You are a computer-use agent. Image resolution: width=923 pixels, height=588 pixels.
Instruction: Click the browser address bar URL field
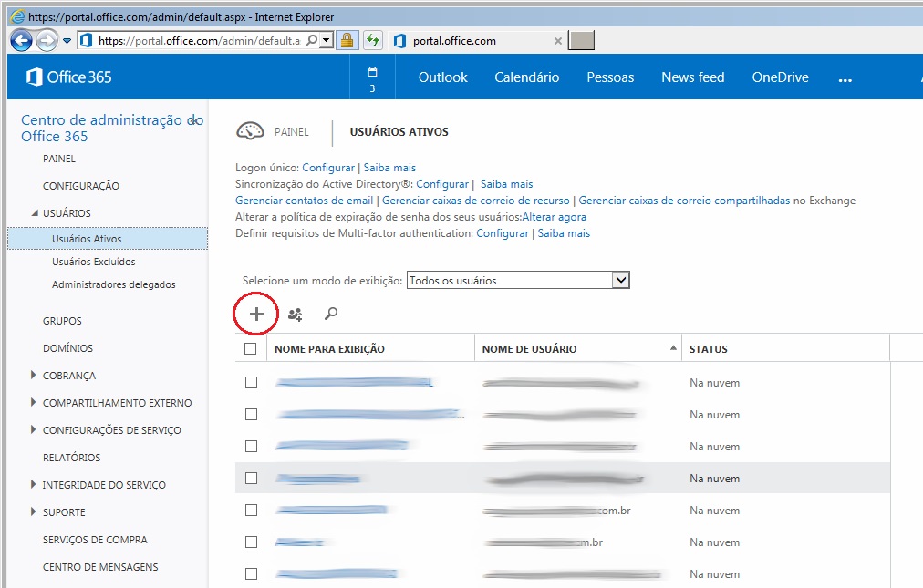[199, 41]
